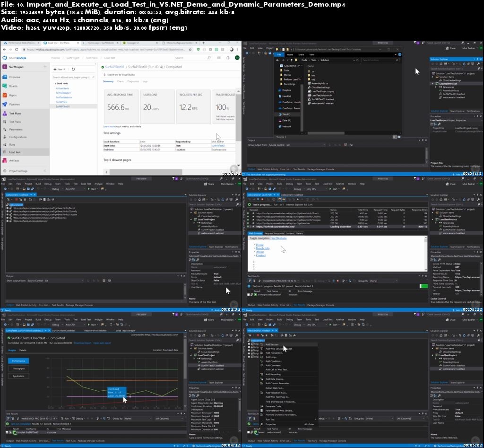The height and width of the screenshot is (448, 484).
Task: Open Boards in the Azure DevOps sidebar
Action: (x=5, y=86)
